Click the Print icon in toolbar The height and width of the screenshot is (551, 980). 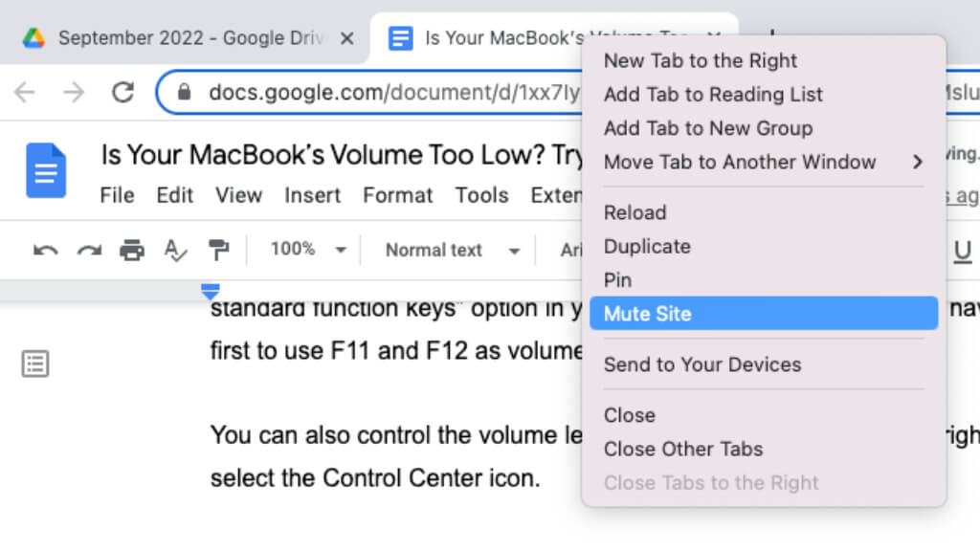pyautogui.click(x=132, y=250)
